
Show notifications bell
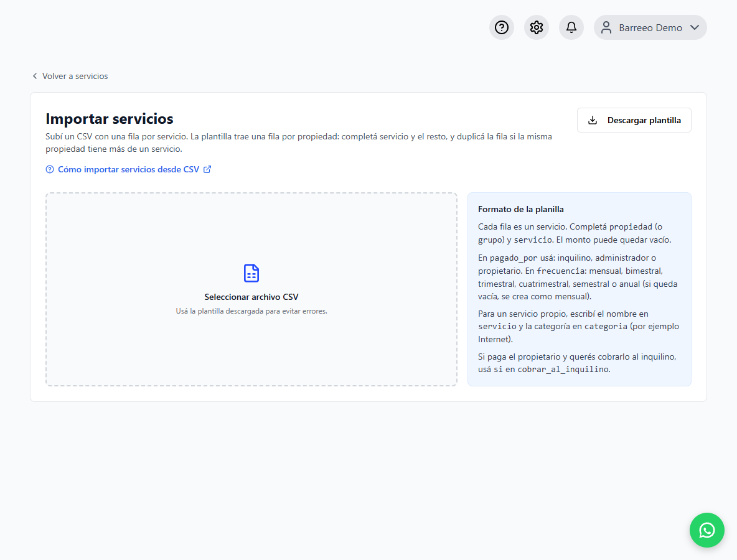pos(571,28)
